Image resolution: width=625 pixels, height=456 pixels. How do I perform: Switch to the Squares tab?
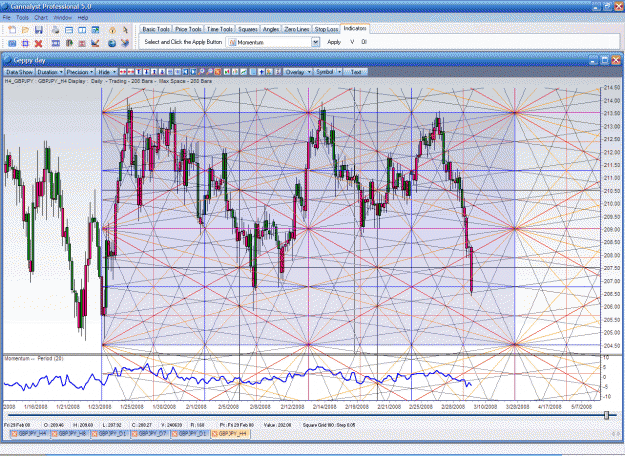click(x=248, y=29)
